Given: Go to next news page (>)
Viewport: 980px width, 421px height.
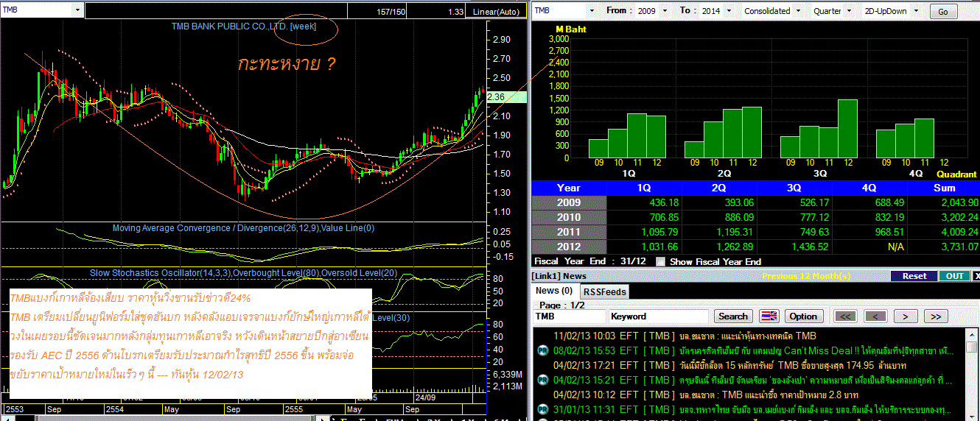Looking at the screenshot, I should pos(905,316).
